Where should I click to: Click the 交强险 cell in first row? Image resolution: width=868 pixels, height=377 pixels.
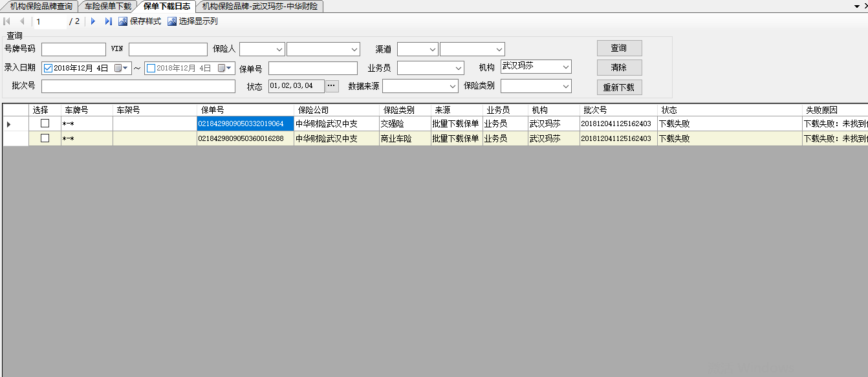[x=405, y=124]
